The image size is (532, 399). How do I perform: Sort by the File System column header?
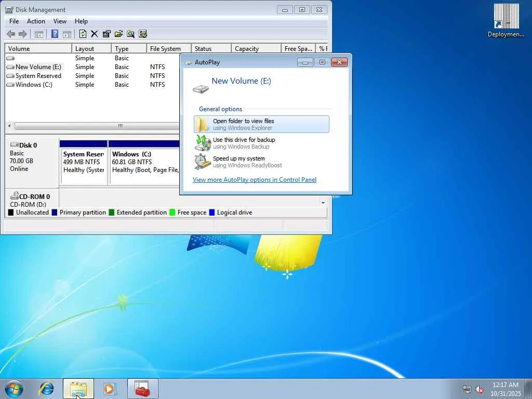[169, 48]
